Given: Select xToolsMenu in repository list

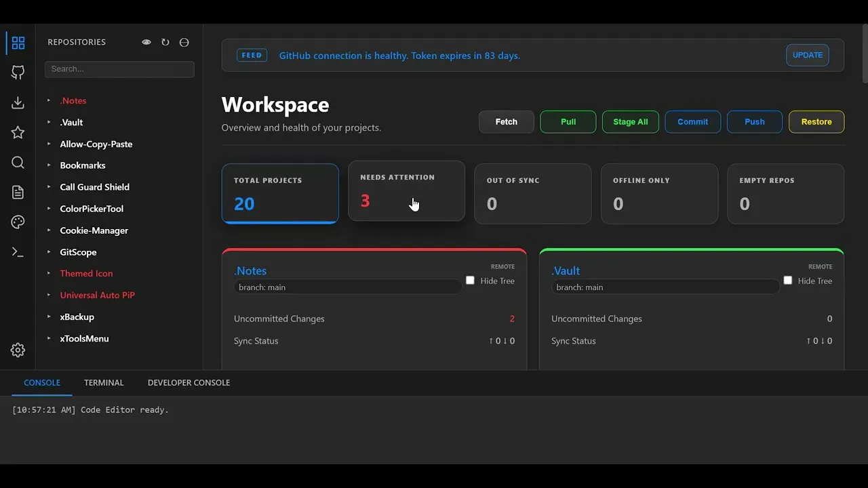Looking at the screenshot, I should [84, 338].
